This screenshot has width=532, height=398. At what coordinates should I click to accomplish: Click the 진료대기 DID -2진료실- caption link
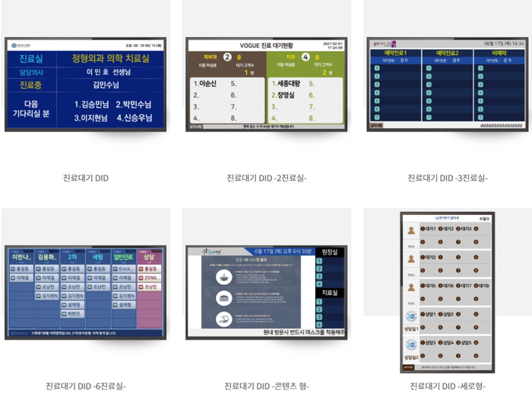(266, 178)
